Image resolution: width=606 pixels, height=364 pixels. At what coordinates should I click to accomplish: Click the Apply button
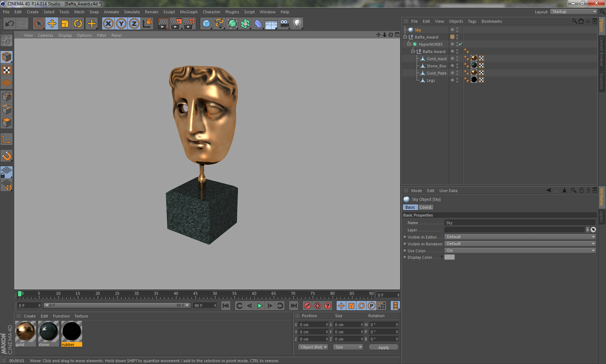tap(383, 347)
